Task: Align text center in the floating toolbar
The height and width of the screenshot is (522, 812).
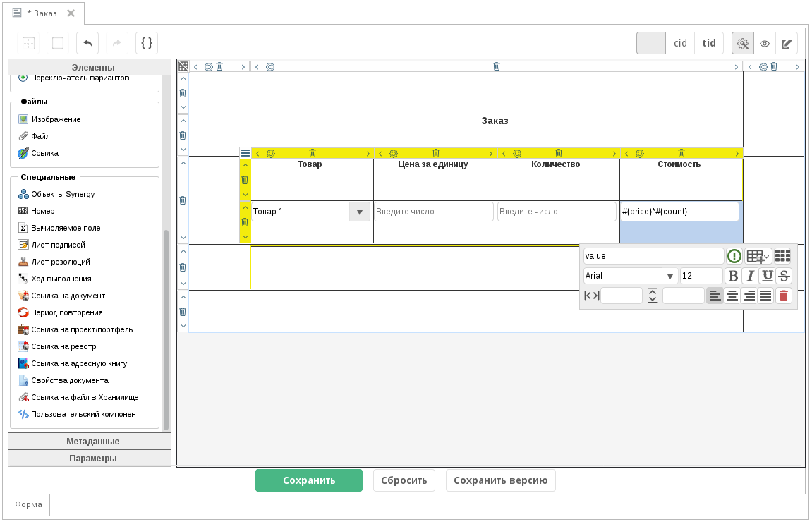Action: click(732, 296)
